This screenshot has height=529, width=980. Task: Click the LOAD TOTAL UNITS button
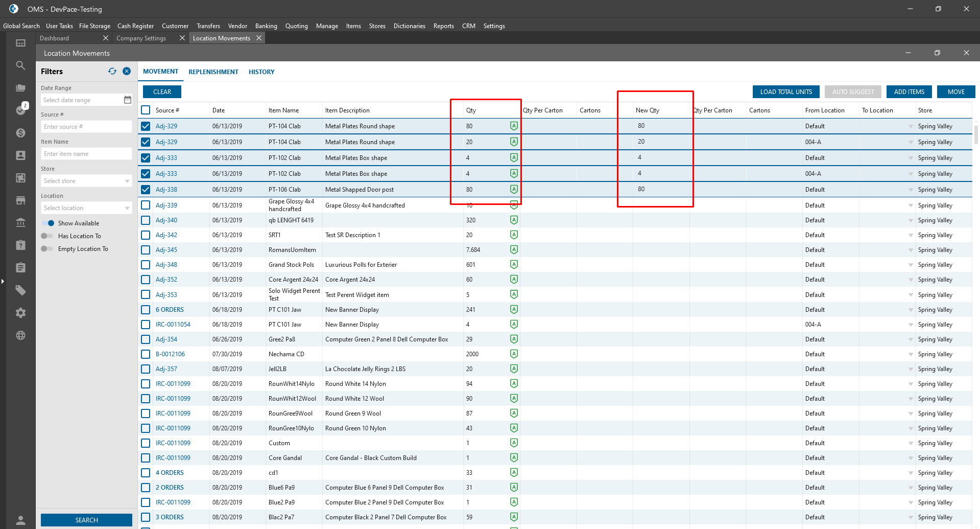click(785, 92)
